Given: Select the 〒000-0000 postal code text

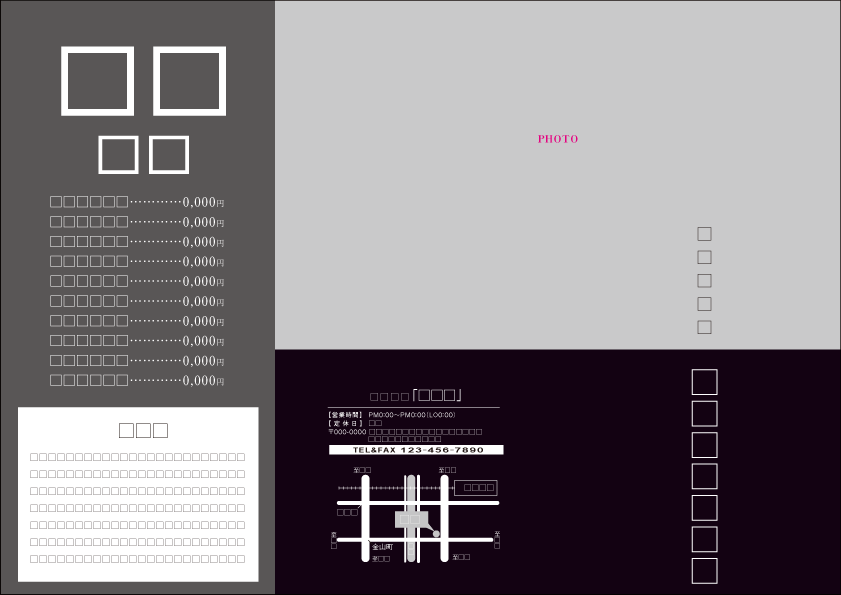Looking at the screenshot, I should 347,432.
